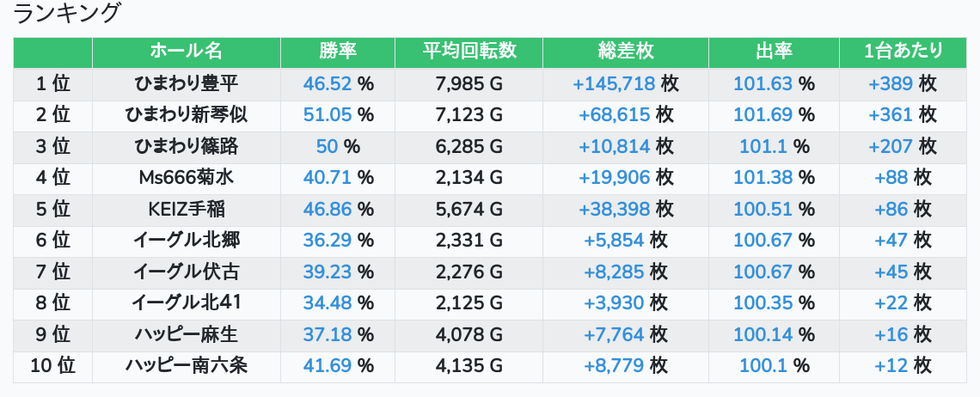Screen dimensions: 980x397
Task: Select the Ms666菊水 hall name
Action: (x=187, y=178)
